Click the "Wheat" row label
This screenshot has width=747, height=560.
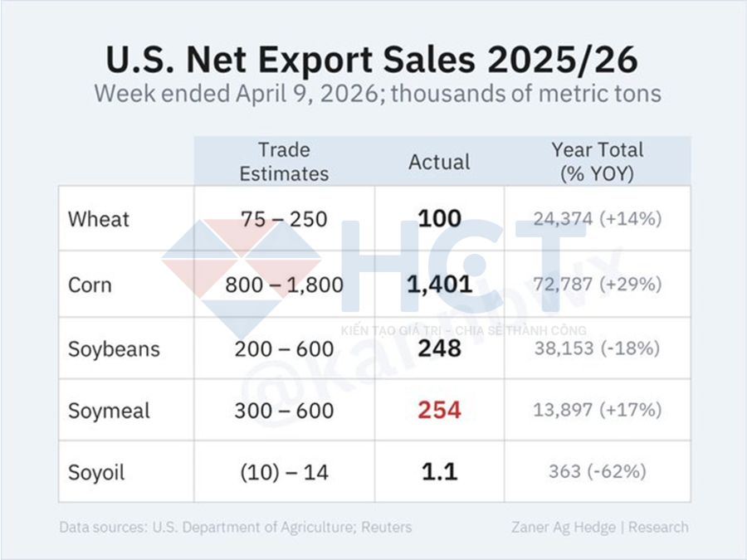pos(99,220)
